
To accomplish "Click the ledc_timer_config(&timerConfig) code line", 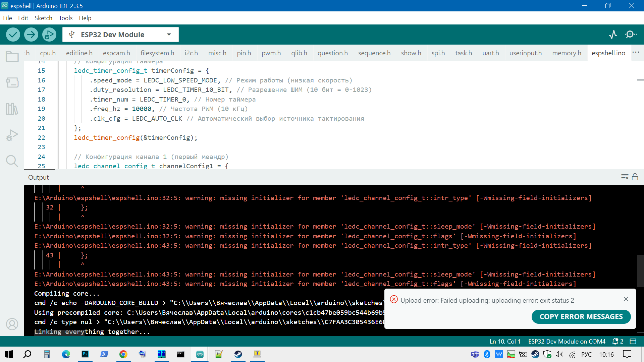I will [136, 137].
